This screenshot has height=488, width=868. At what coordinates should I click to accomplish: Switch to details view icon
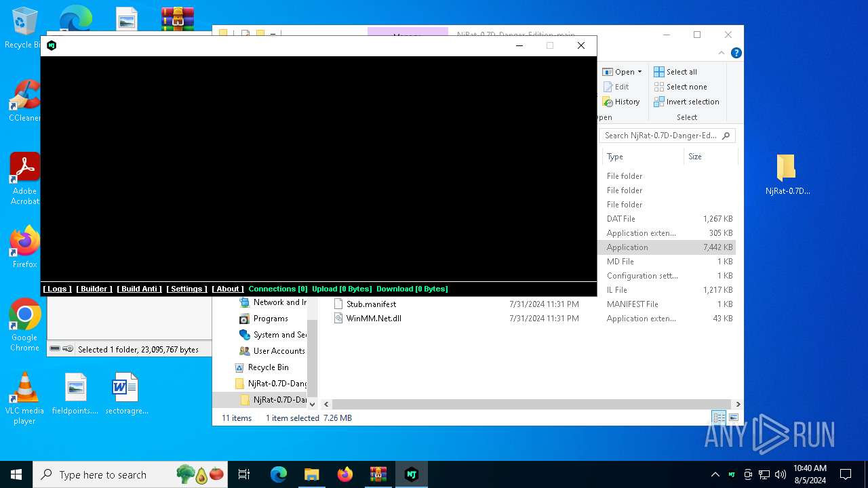[x=718, y=418]
